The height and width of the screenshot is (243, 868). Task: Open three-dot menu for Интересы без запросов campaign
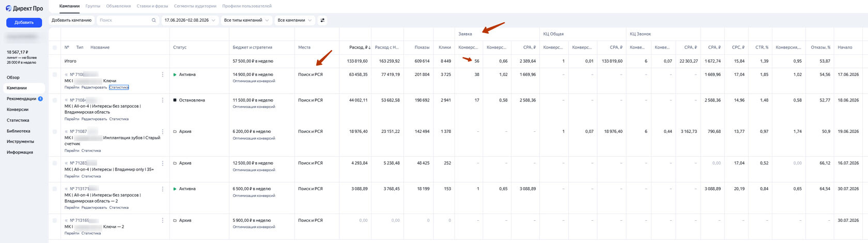click(x=163, y=100)
